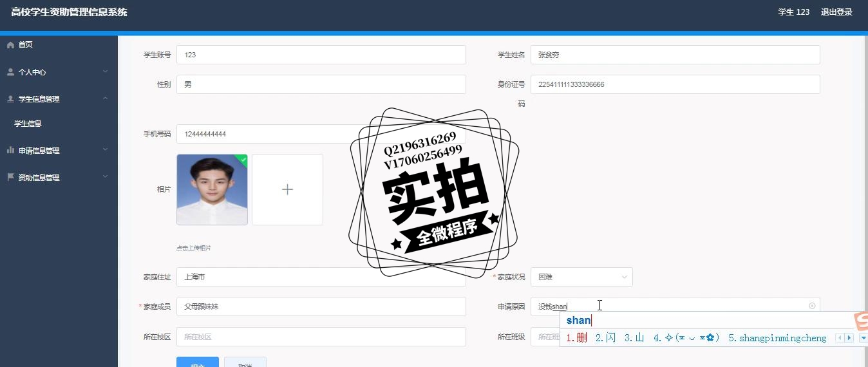Screen dimensions: 868x367
Task: Click the person icon beside 个人中心
Action: pos(10,72)
